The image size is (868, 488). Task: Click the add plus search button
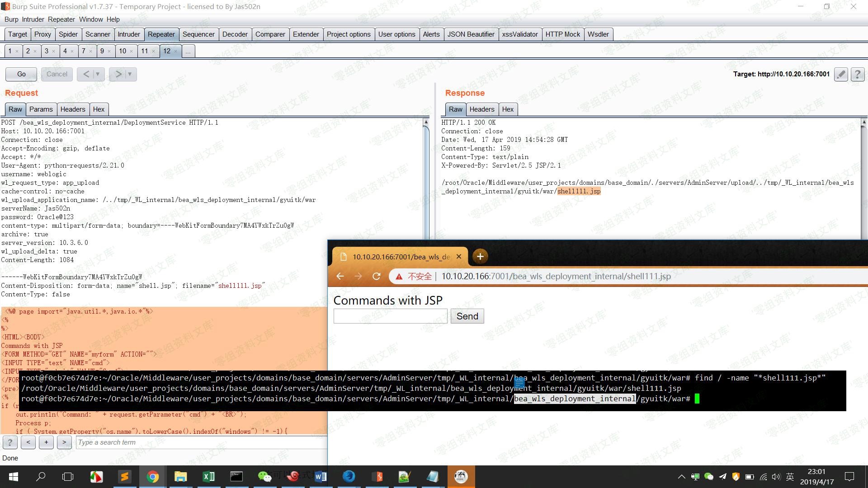pos(46,442)
